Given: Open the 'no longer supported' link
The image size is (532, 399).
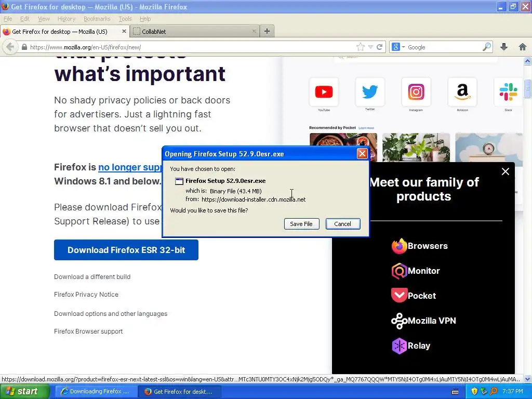Looking at the screenshot, I should point(130,167).
